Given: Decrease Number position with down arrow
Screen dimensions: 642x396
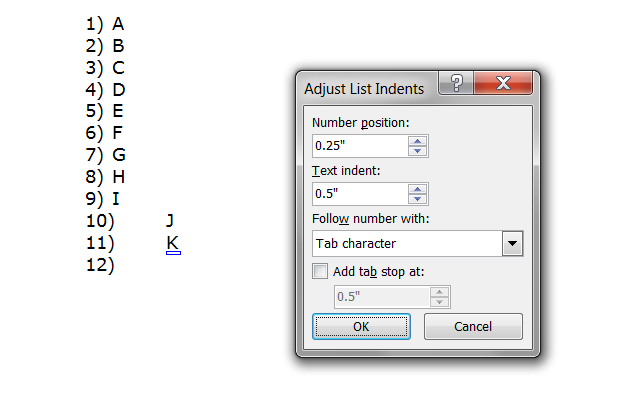Looking at the screenshot, I should pos(418,151).
